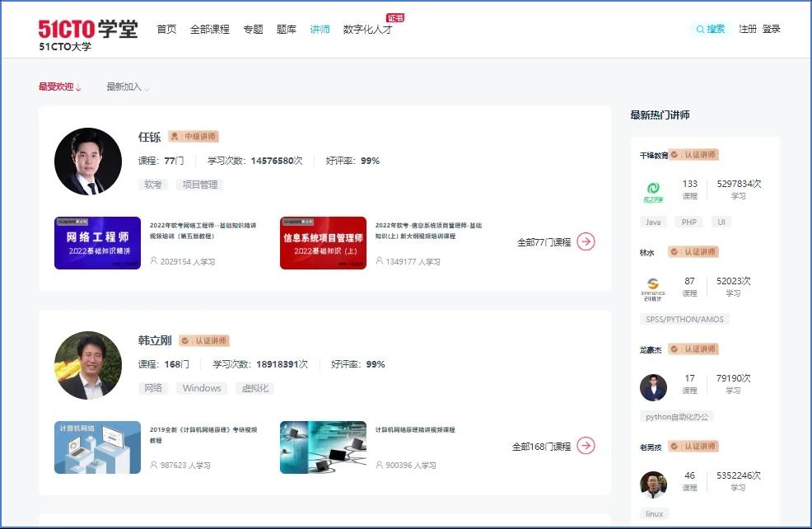The height and width of the screenshot is (529, 812).
Task: Open 信息系统项目管理师 course thumbnail
Action: (323, 243)
